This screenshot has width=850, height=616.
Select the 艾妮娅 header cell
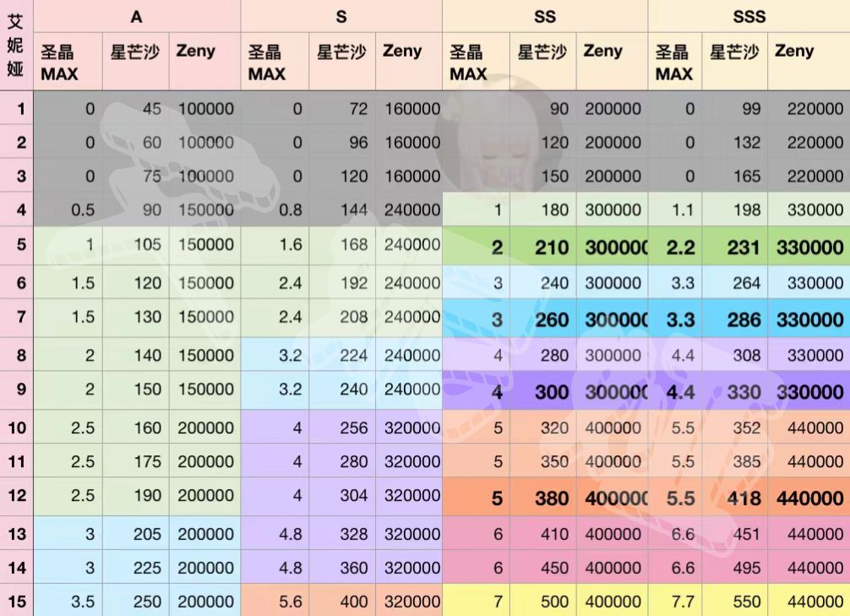(x=16, y=45)
